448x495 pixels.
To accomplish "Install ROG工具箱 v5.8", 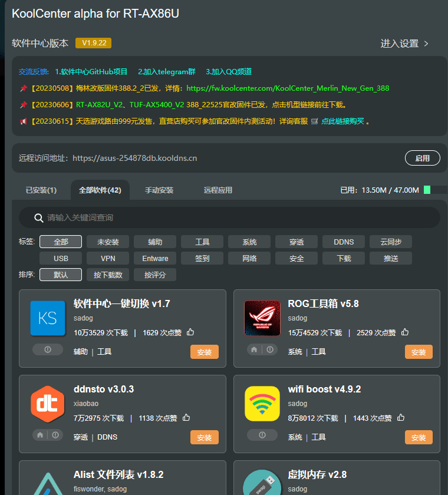I will [419, 352].
